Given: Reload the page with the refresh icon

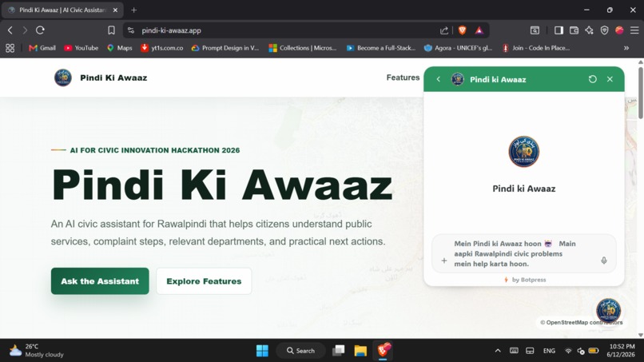Looking at the screenshot, I should pos(40,30).
